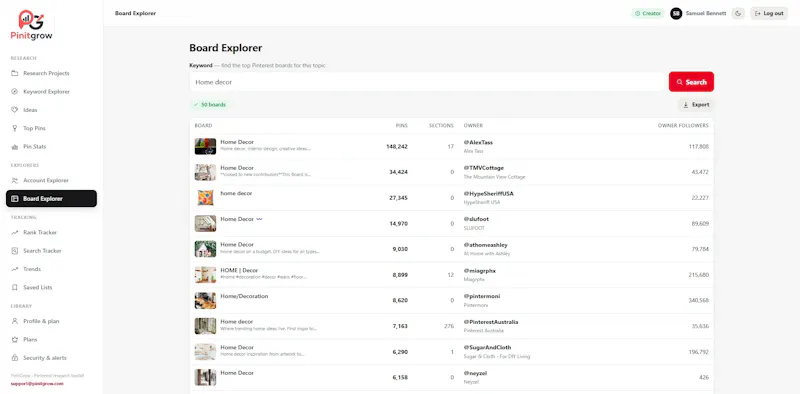
Task: Click the Plans star icon
Action: 14,339
